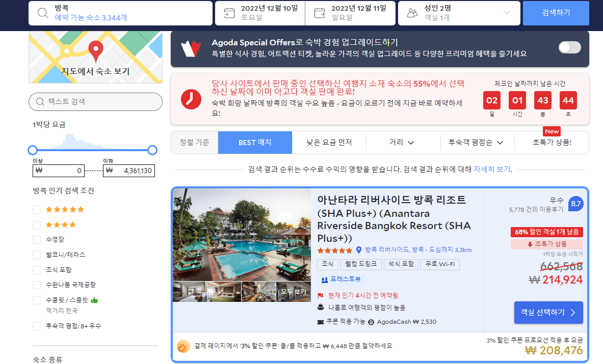Select the 낮은 요금 먼저 sort tab

pyautogui.click(x=329, y=143)
